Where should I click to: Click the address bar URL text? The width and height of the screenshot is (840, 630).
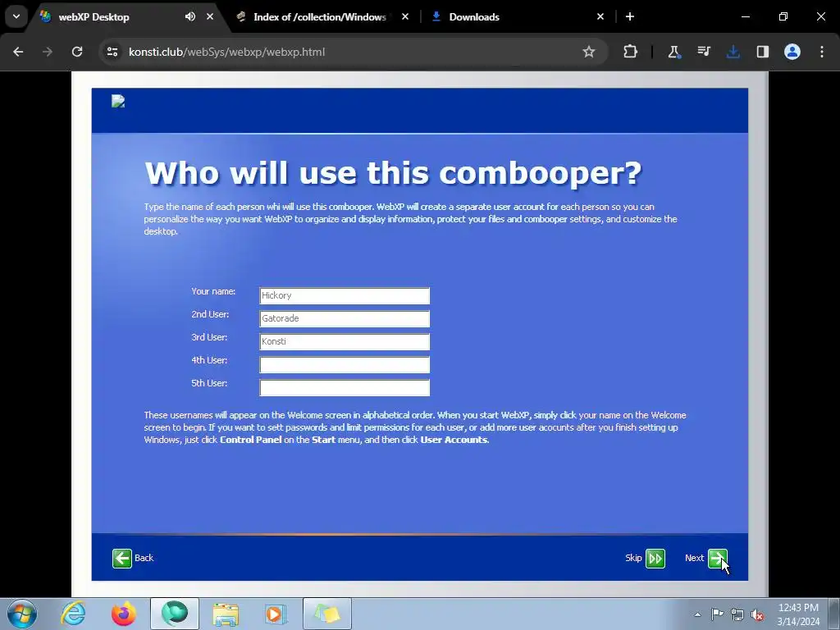point(226,52)
